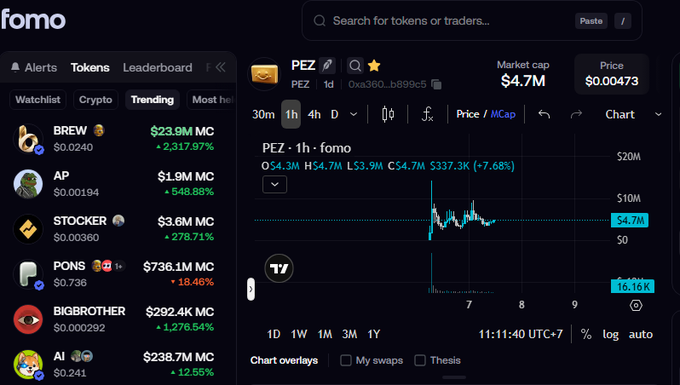The width and height of the screenshot is (680, 385).
Task: Expand the timeframe dropdown arrow
Action: click(353, 114)
